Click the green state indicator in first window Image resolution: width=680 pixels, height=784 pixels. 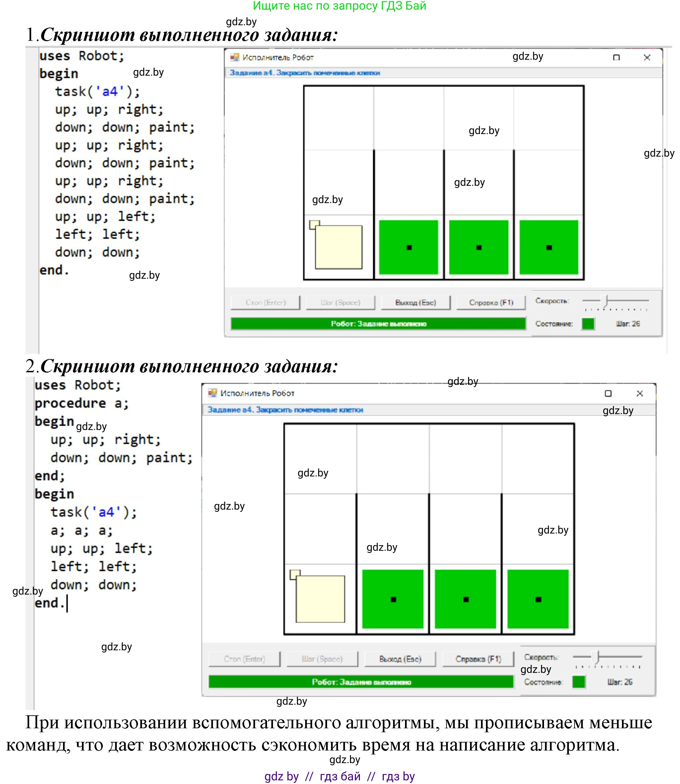click(588, 324)
